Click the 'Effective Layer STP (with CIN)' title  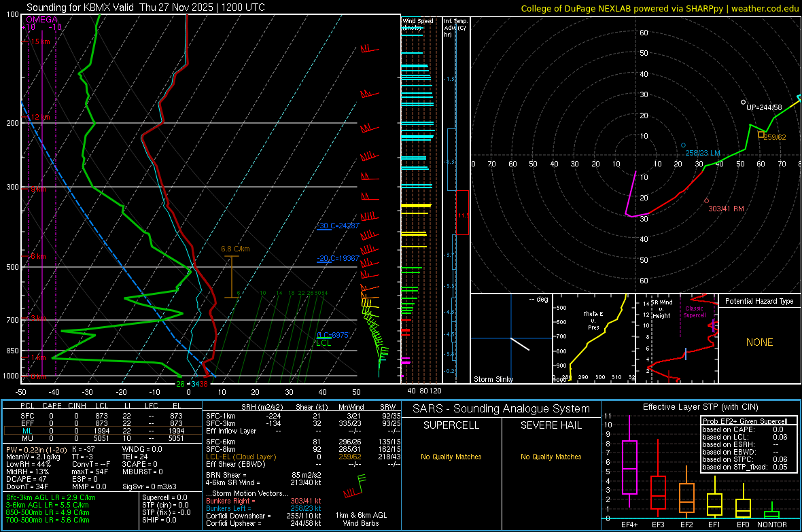click(x=700, y=407)
